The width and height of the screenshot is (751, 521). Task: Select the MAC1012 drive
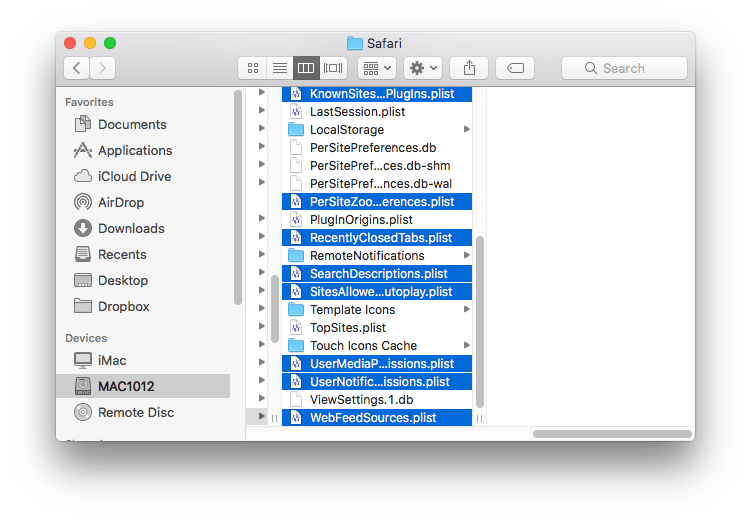(143, 386)
